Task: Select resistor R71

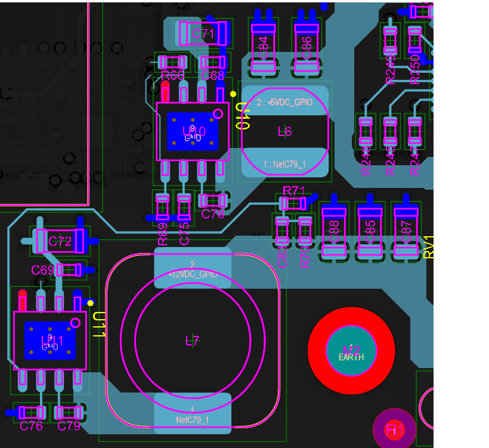Action: click(293, 203)
